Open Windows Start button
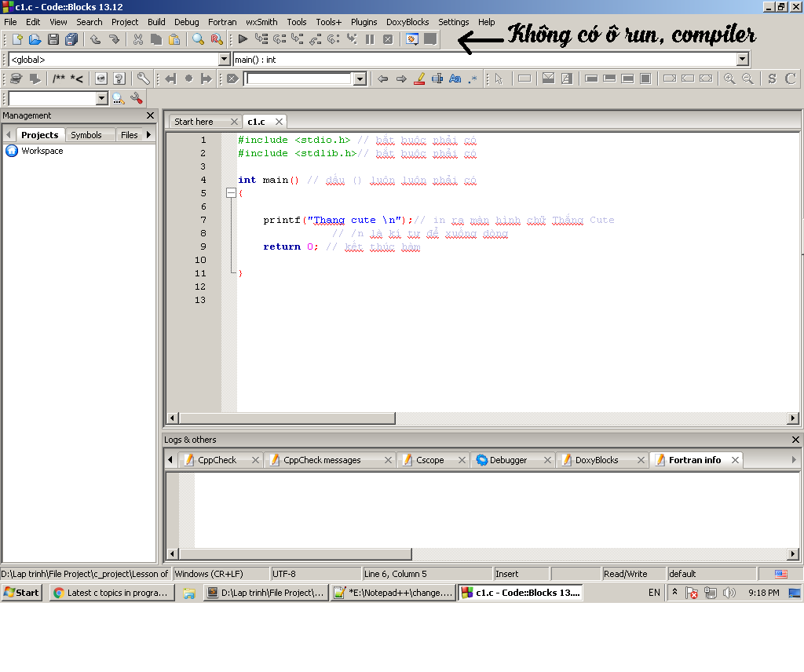This screenshot has width=804, height=672. [21, 593]
